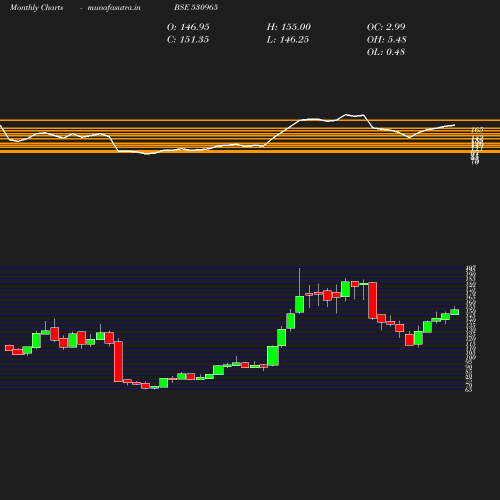Click the munafasutra.in watermark text
500x500 pixels.
[114, 7]
